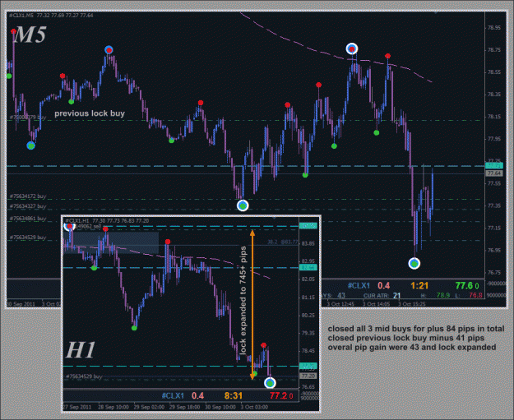The width and height of the screenshot is (514, 420).
Task: Click the red '77.2' price in H1 info panel
Action: [x=278, y=396]
